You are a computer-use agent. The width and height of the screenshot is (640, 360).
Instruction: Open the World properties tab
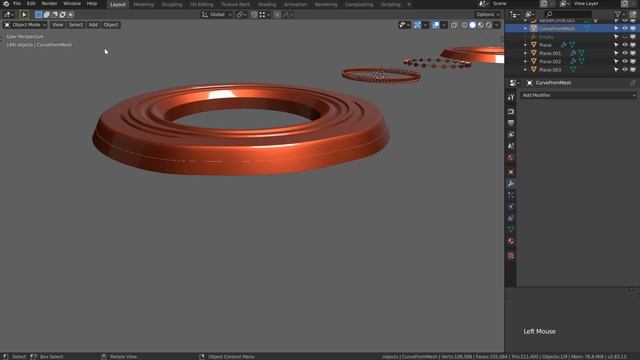coord(511,158)
